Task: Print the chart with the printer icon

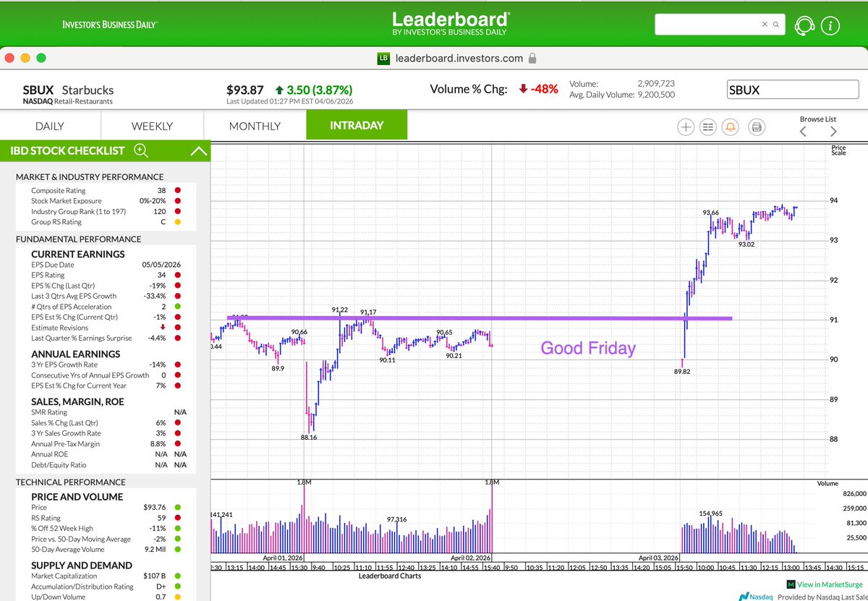Action: [756, 127]
